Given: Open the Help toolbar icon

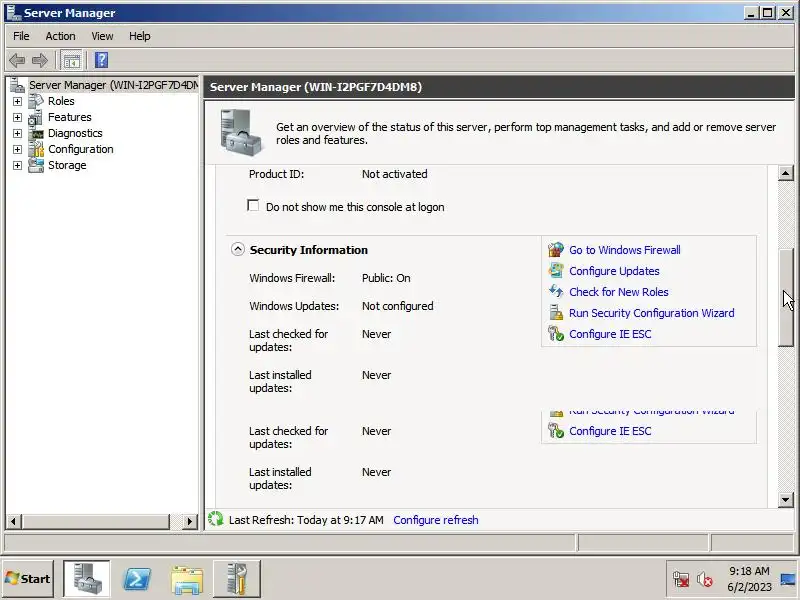Looking at the screenshot, I should pos(102,60).
